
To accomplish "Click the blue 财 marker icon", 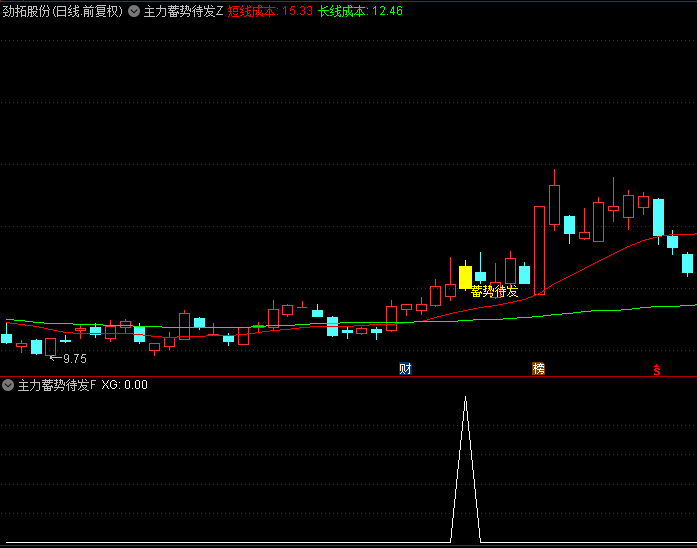I will coord(405,368).
